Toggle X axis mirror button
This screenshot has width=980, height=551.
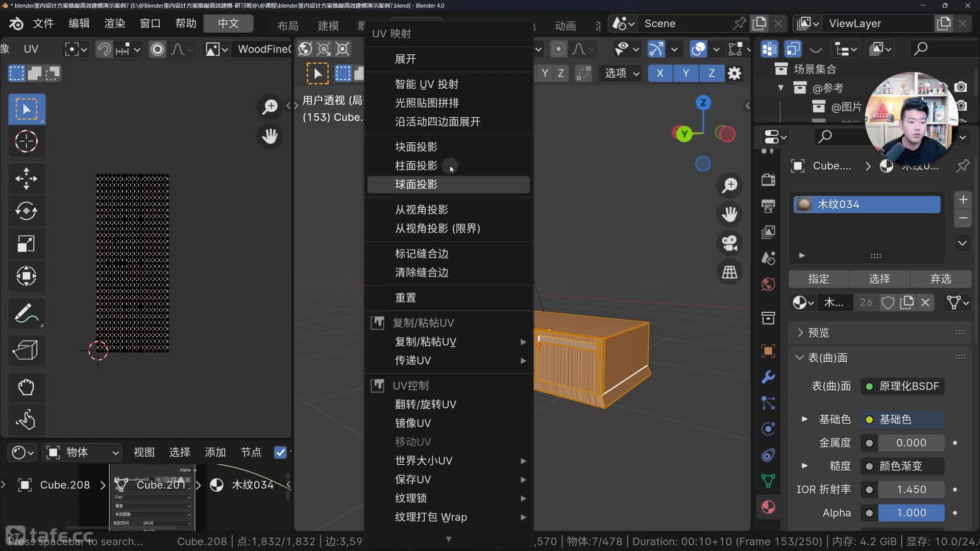coord(660,73)
